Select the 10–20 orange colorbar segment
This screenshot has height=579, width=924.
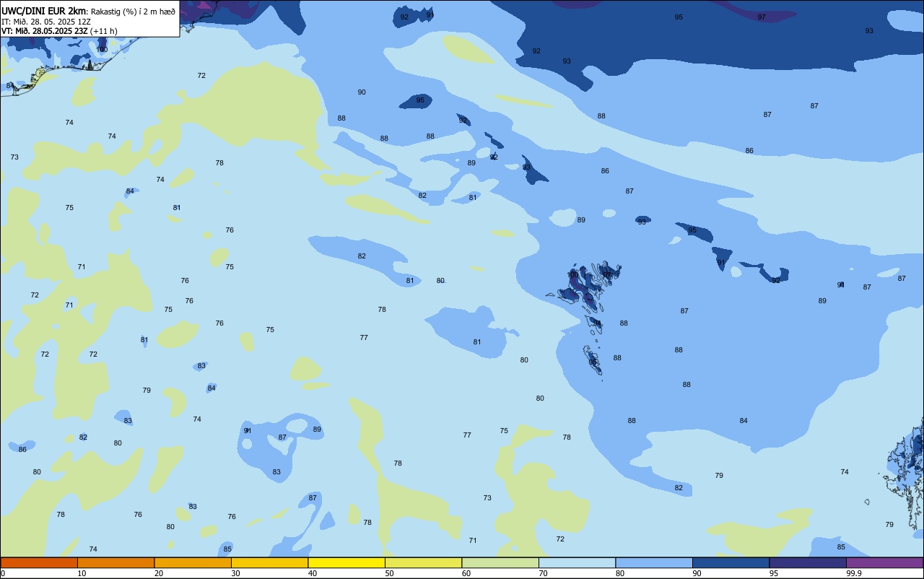115,562
